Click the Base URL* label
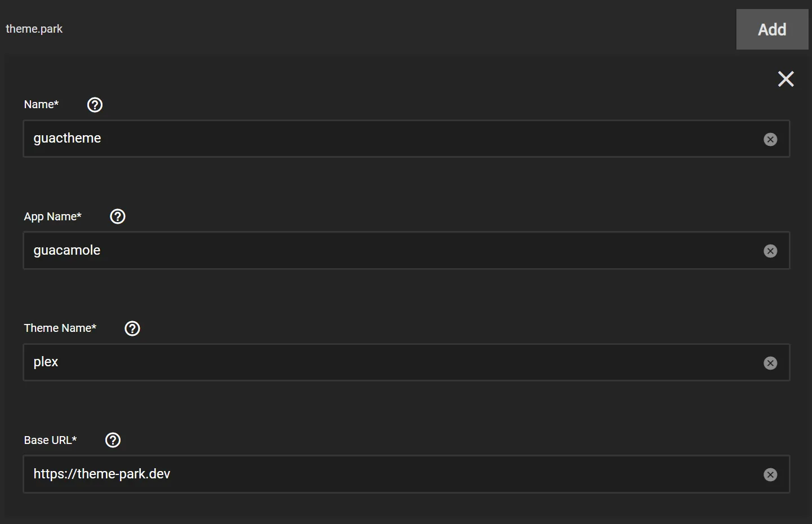The width and height of the screenshot is (812, 524). 50,441
